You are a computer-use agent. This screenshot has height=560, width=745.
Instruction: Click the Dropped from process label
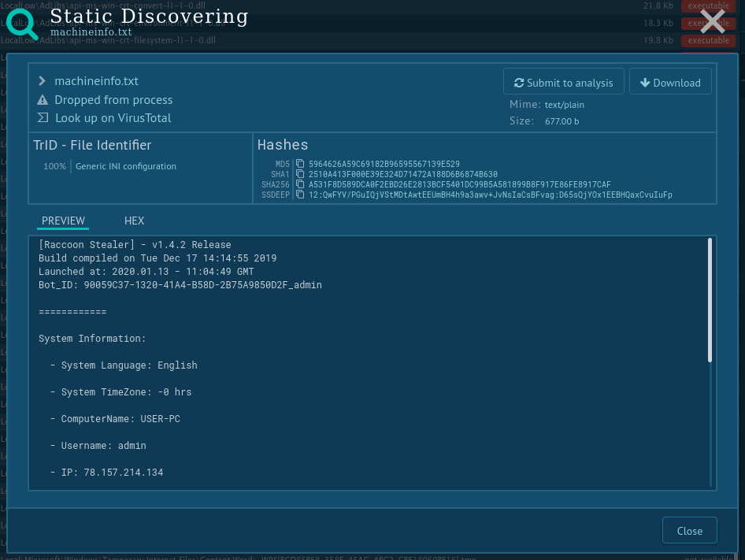pos(113,100)
